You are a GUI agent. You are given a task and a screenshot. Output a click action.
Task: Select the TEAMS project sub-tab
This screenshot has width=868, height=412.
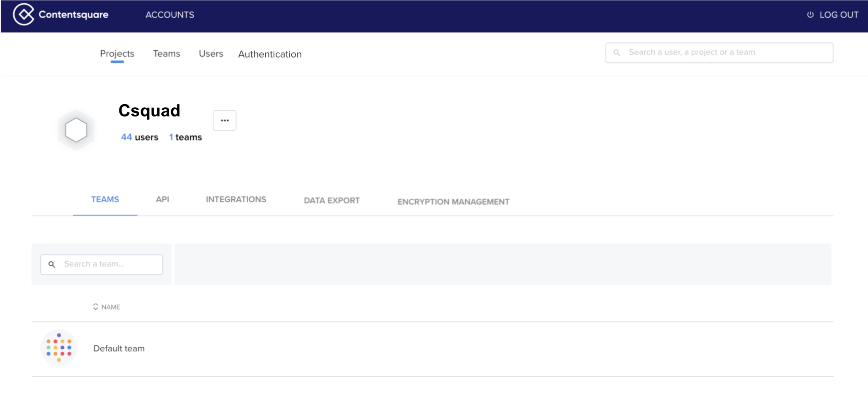[x=105, y=199]
